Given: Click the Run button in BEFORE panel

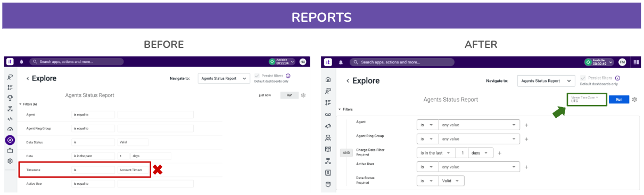Looking at the screenshot, I should click(289, 95).
